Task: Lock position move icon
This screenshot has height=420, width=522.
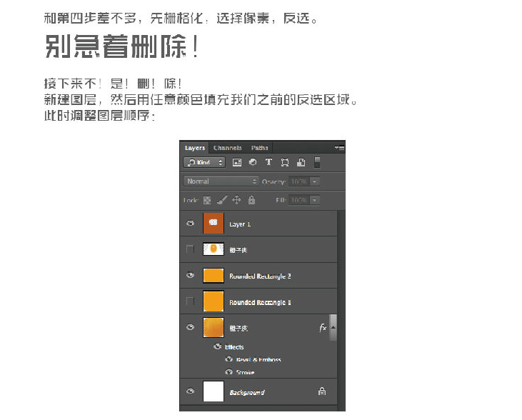Action: coord(236,200)
